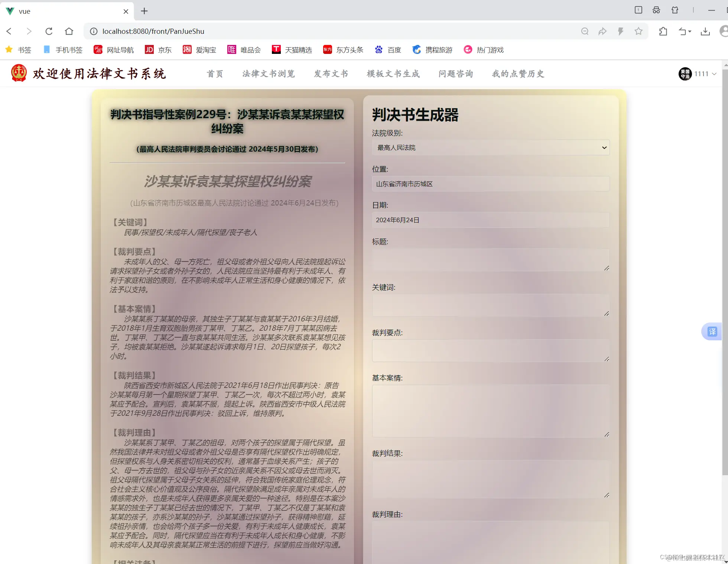Open the 东方头条 bookmark
The height and width of the screenshot is (564, 728).
(343, 50)
